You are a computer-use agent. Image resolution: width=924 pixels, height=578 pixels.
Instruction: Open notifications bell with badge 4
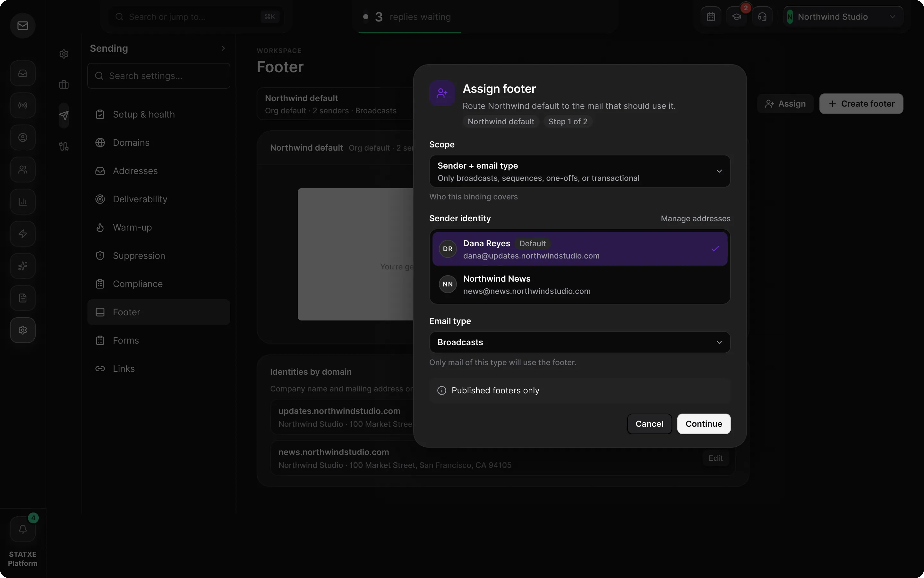(22, 529)
